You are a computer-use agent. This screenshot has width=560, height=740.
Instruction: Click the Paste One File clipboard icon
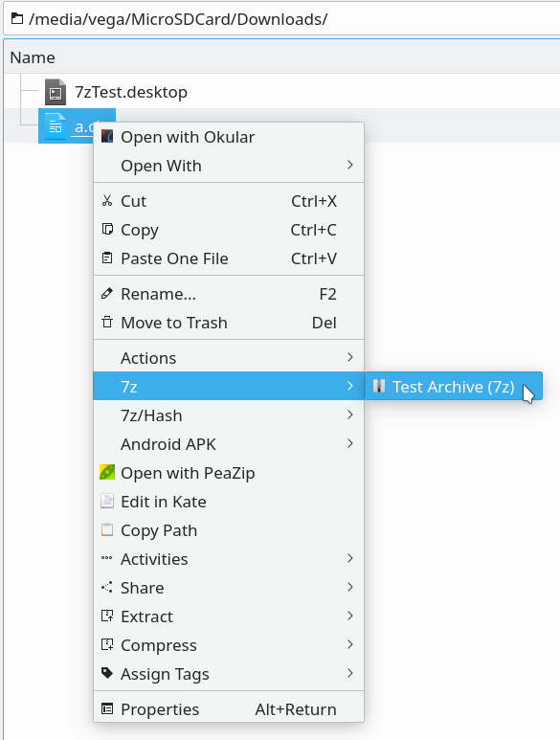pos(107,258)
